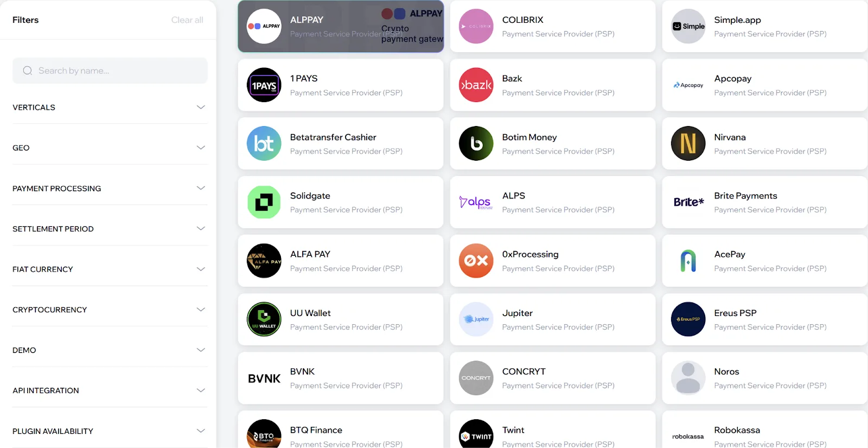Click the Nirvana N logo icon
Screen dimensions: 868x448
[688, 143]
